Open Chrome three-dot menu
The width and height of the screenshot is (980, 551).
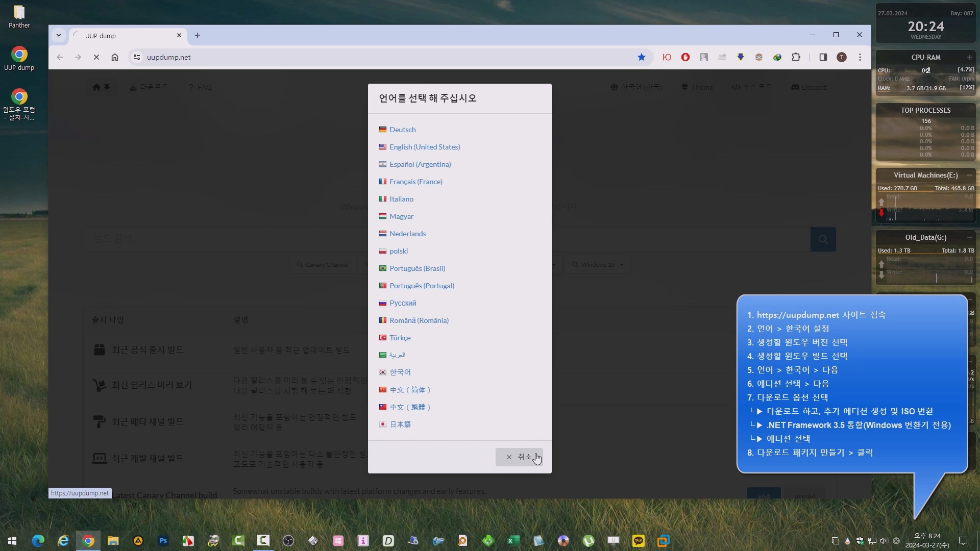tap(860, 57)
